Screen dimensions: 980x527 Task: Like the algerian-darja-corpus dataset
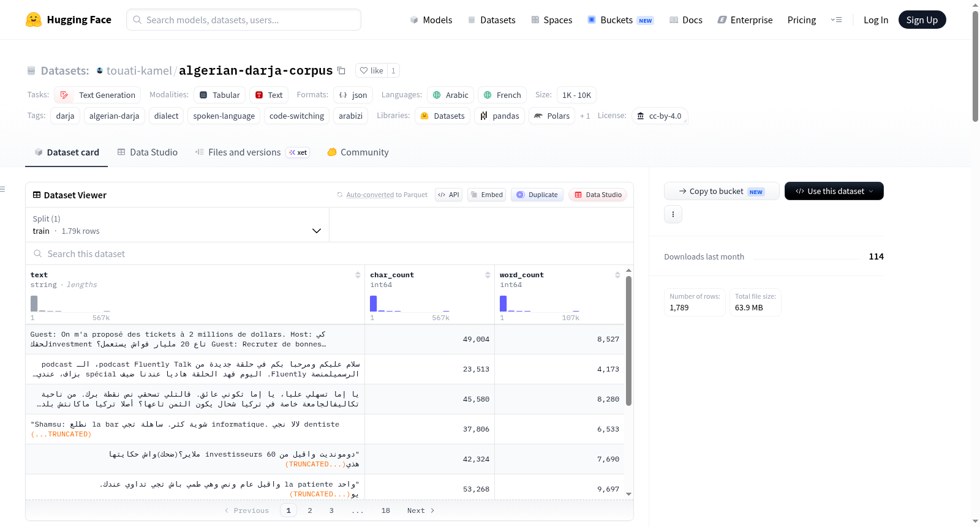pyautogui.click(x=371, y=70)
